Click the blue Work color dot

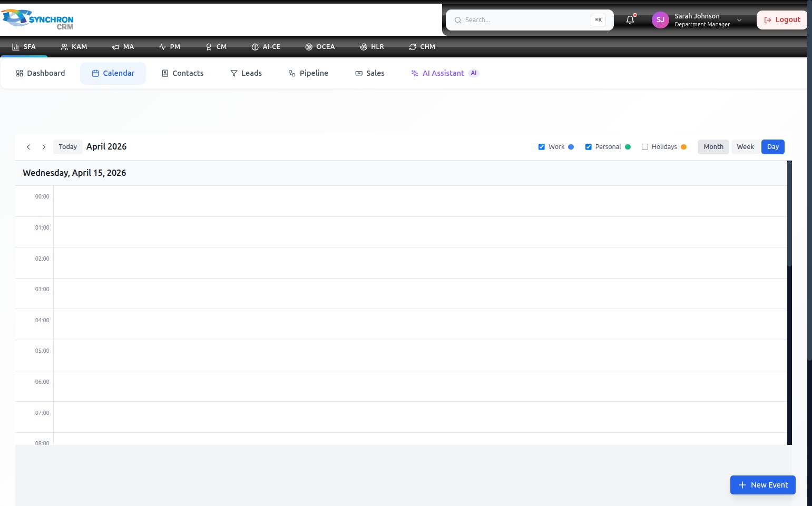(x=571, y=147)
